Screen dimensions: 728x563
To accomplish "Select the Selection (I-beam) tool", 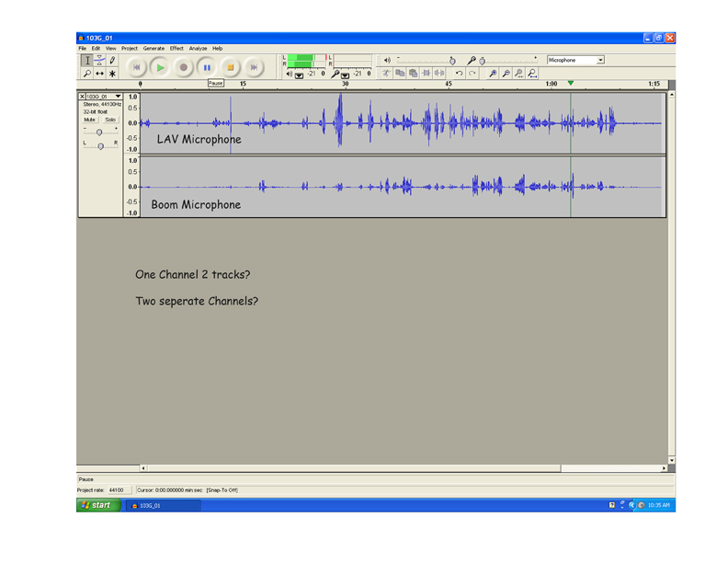I will pos(87,60).
